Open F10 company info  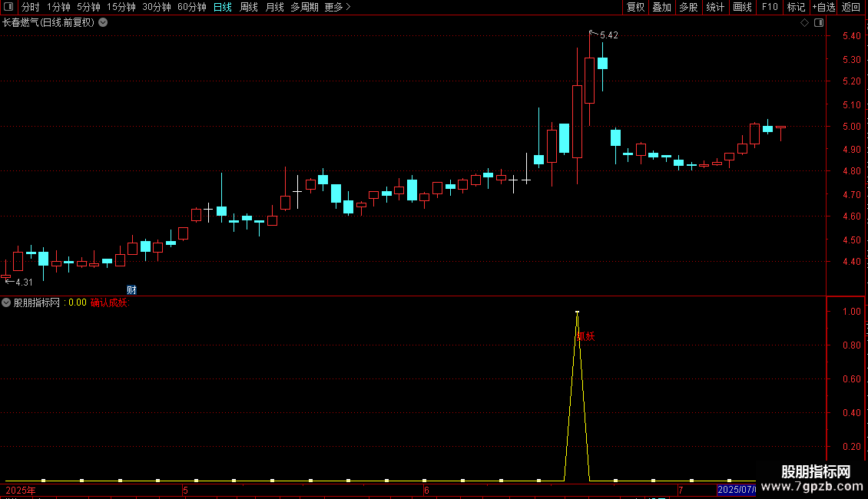pos(770,7)
